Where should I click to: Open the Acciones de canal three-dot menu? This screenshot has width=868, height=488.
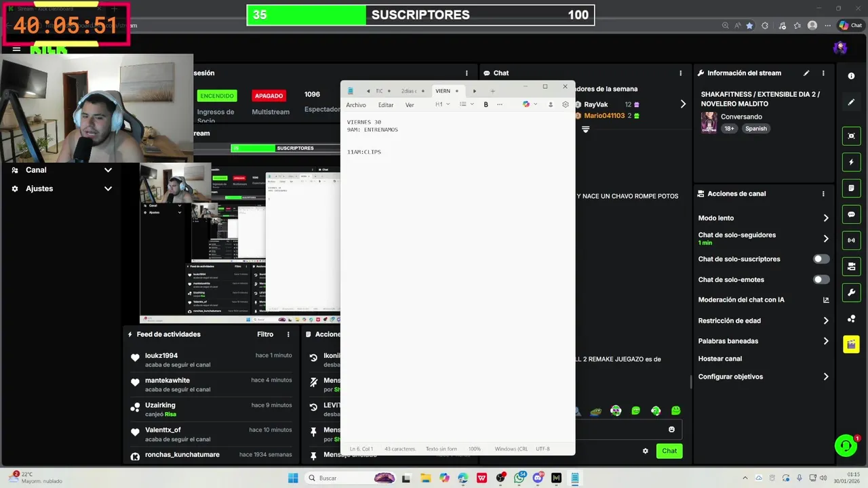[823, 194]
